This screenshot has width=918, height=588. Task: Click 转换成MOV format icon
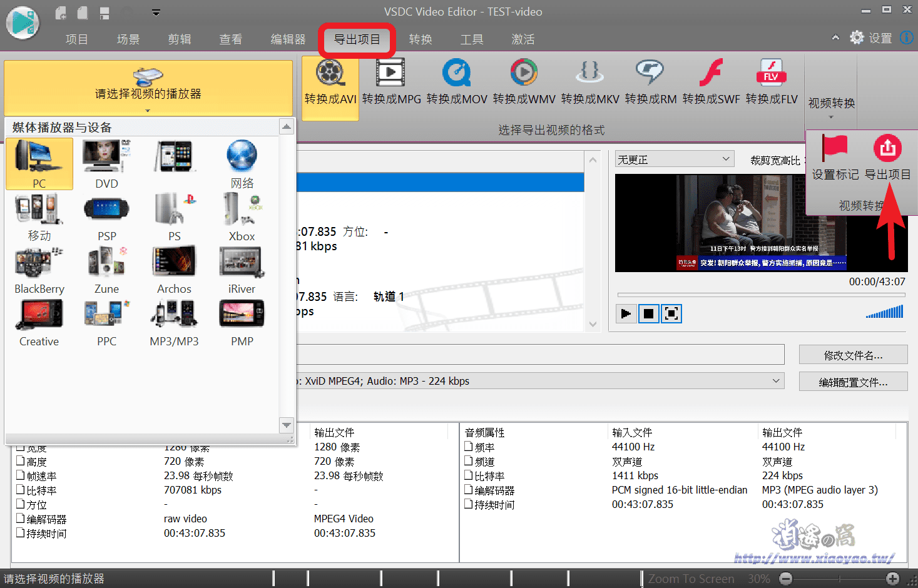[x=457, y=83]
